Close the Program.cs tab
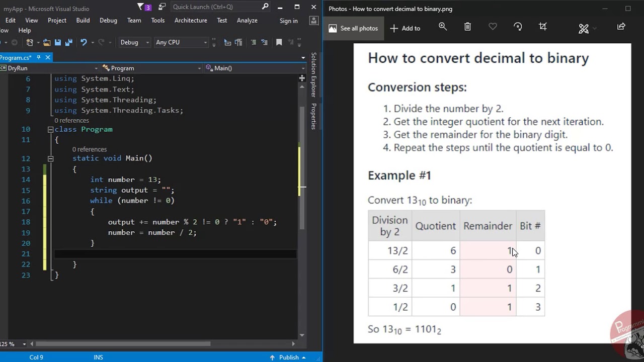 (48, 57)
